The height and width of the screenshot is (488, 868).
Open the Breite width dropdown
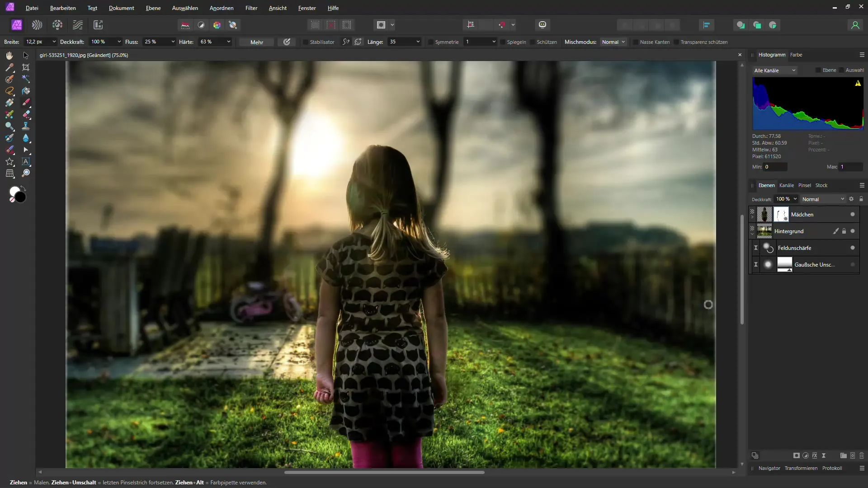[x=54, y=42]
